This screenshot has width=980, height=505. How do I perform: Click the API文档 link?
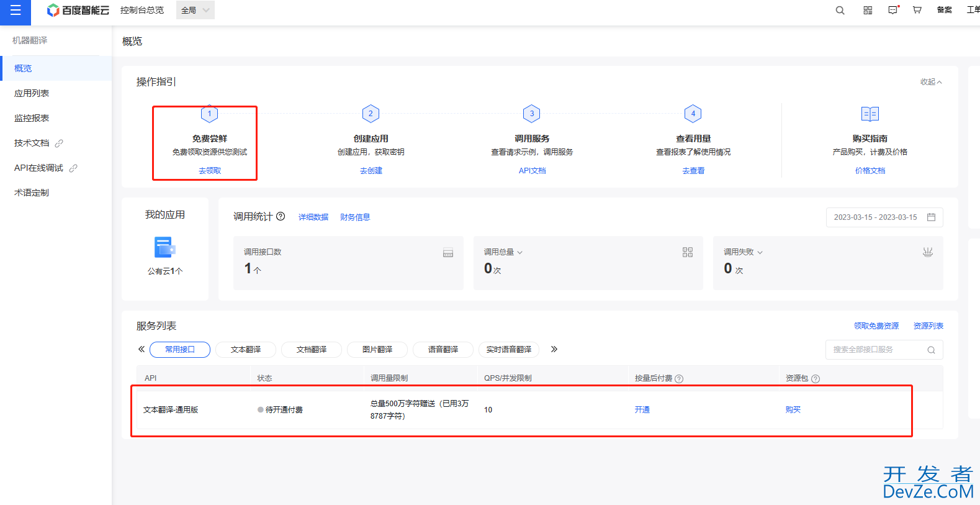pos(533,171)
